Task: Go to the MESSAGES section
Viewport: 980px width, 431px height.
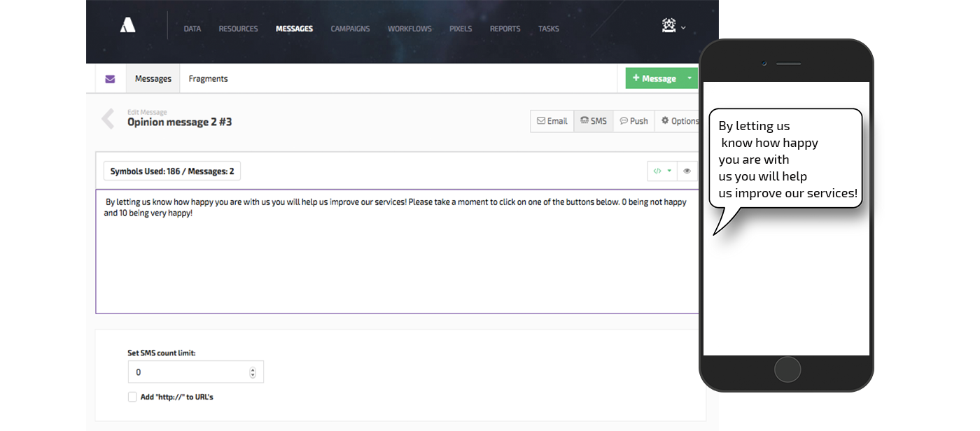Action: point(294,29)
